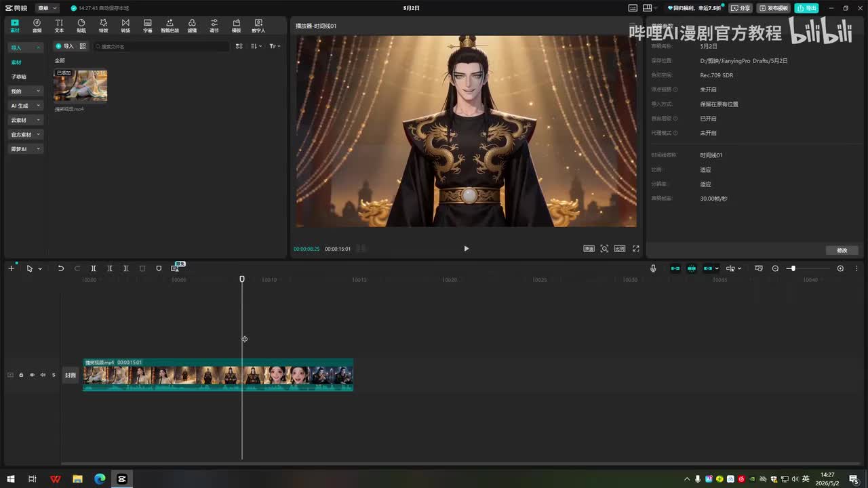
Task: Open the 数字人 digital human icon
Action: coord(258,26)
